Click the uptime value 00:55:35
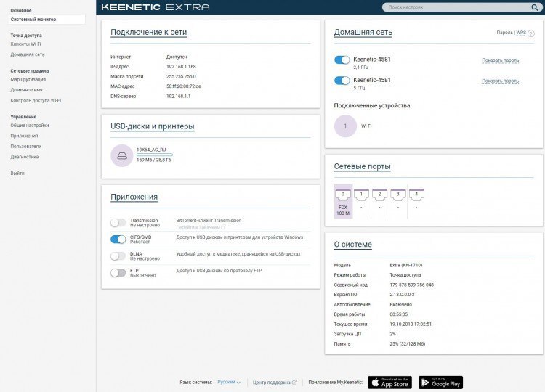 399,314
